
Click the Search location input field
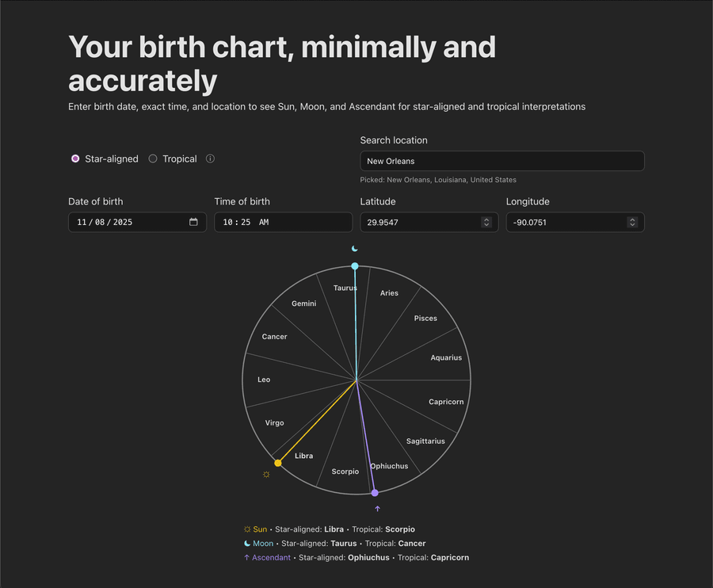point(501,161)
